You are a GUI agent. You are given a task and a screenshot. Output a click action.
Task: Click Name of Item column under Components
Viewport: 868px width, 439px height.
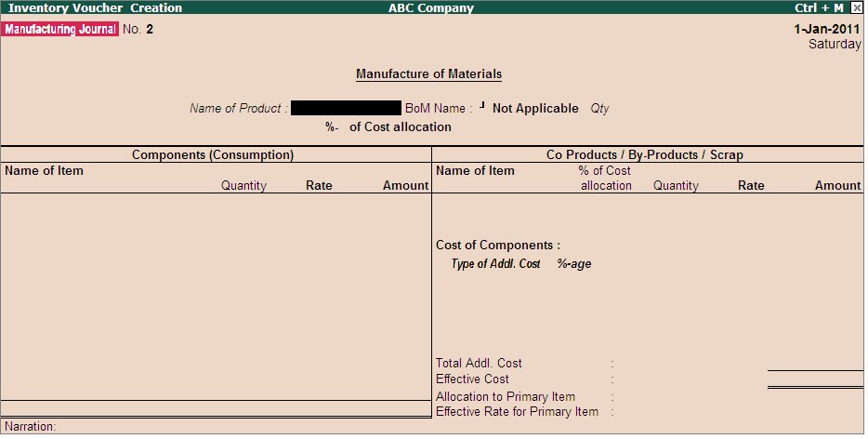click(x=44, y=171)
